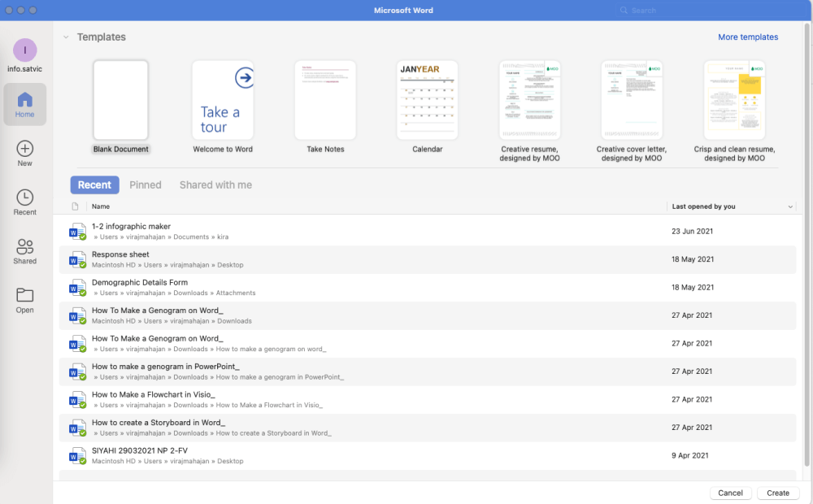Viewport: 813px width, 504px height.
Task: Click Word file icon beside Response sheet
Action: (x=77, y=259)
